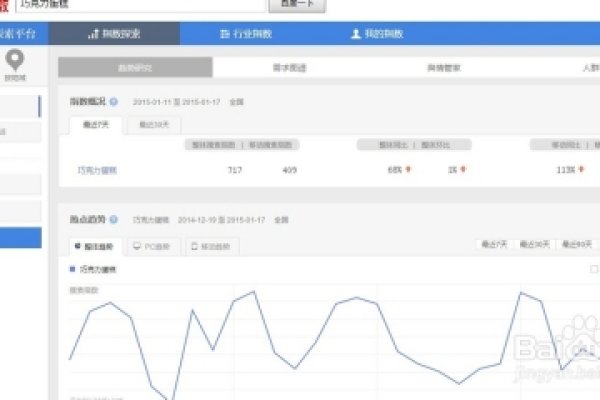Click the red arrow next to 113%

581,169
